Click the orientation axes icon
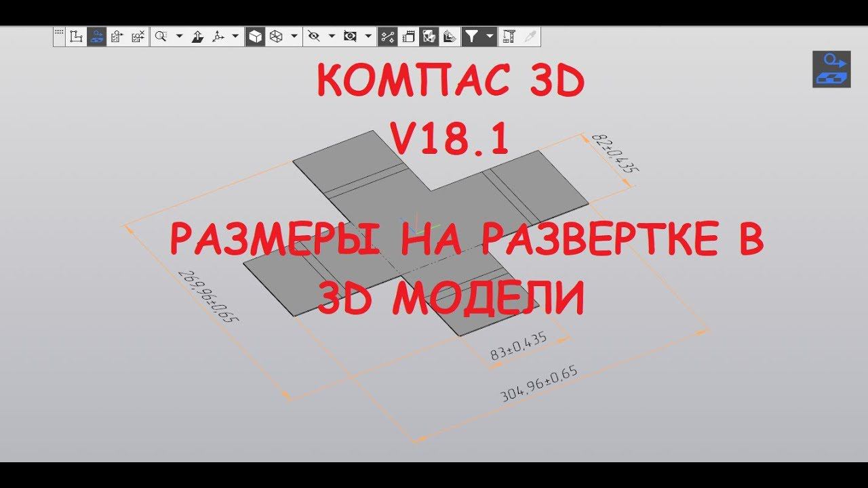The height and width of the screenshot is (488, 868). [x=218, y=37]
